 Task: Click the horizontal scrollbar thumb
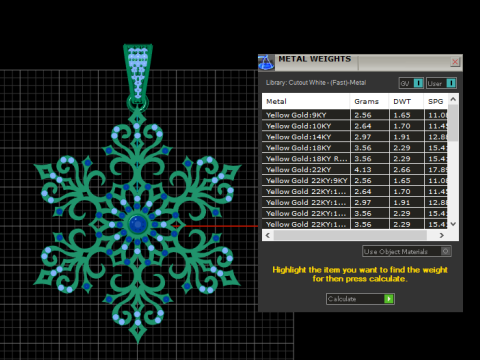(x=350, y=235)
